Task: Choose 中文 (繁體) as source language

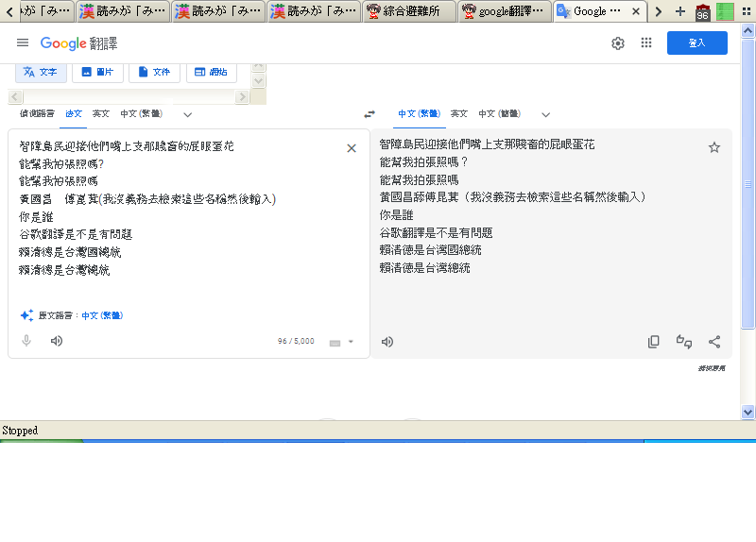Action: pyautogui.click(x=141, y=113)
